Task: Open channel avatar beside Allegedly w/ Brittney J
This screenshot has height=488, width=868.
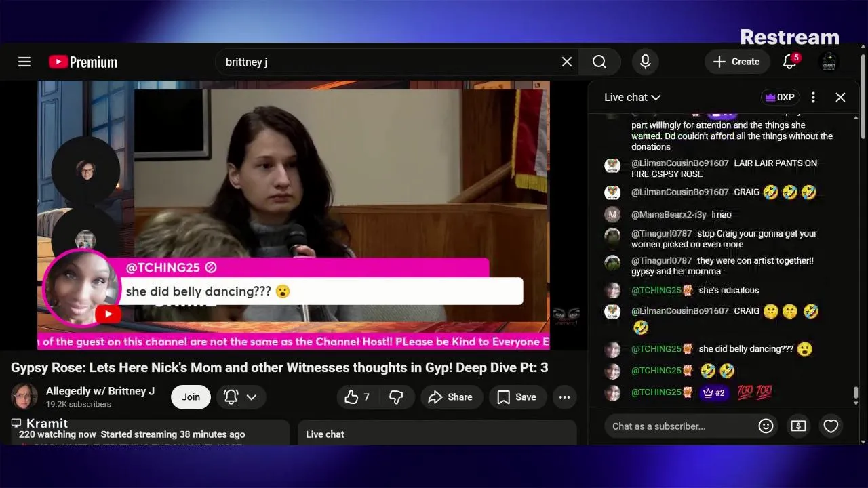Action: pos(24,396)
